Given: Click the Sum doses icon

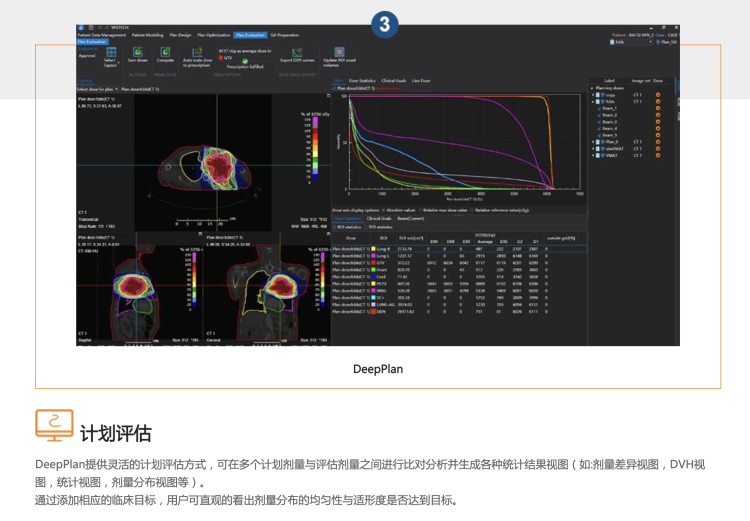Looking at the screenshot, I should pos(138,52).
